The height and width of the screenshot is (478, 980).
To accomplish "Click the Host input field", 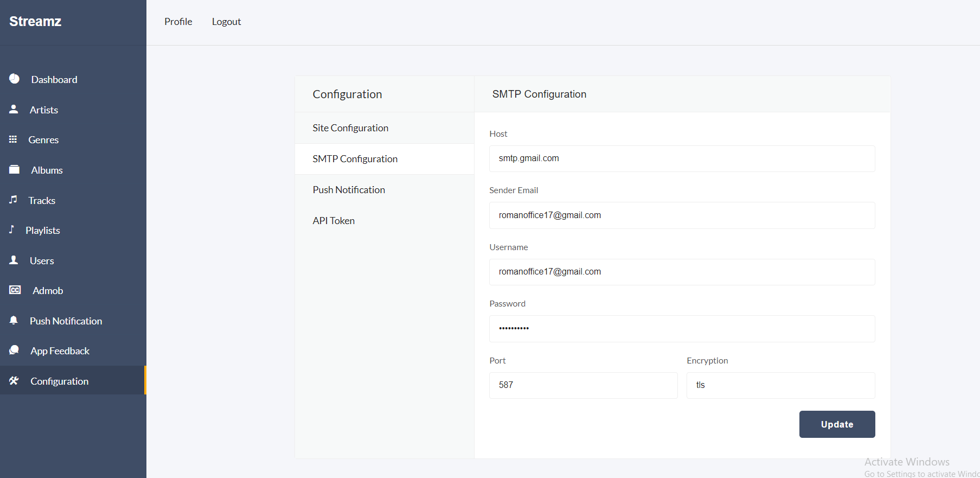I will point(682,158).
